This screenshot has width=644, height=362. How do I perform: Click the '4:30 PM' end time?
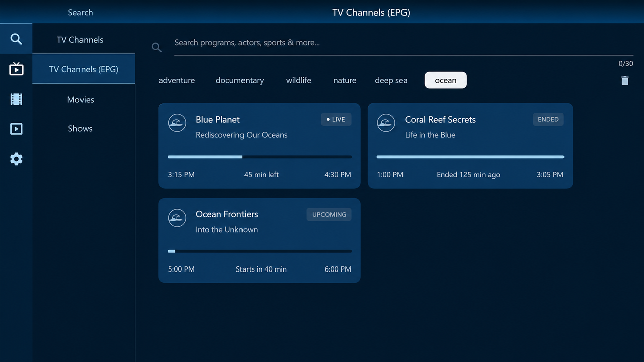click(338, 175)
